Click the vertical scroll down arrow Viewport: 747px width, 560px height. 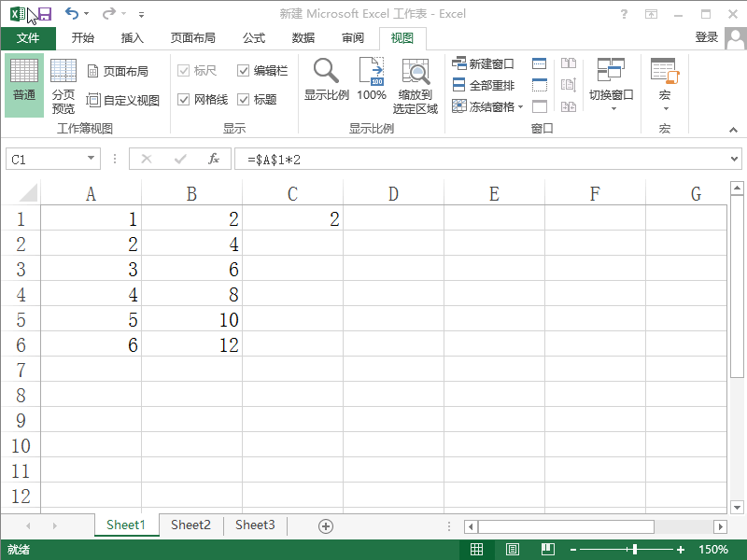[737, 508]
